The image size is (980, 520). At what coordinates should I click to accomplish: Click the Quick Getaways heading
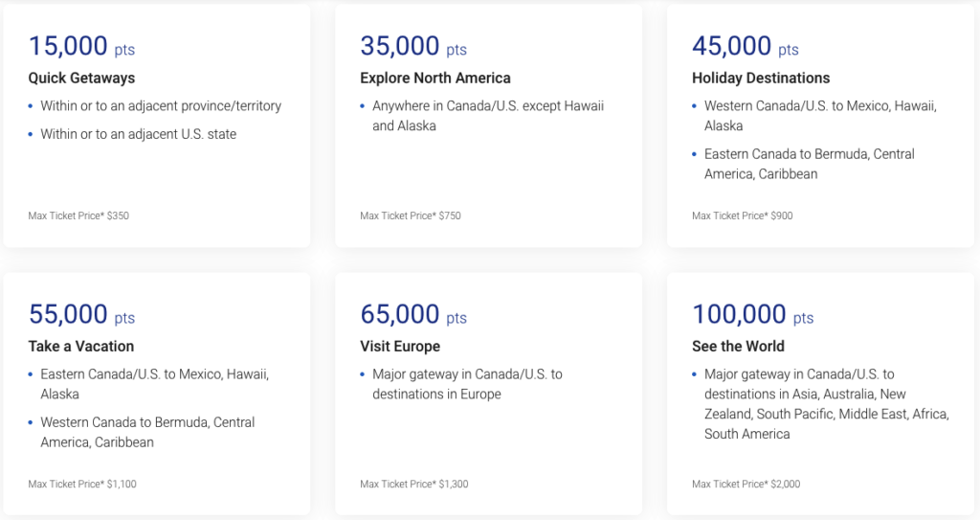click(81, 79)
